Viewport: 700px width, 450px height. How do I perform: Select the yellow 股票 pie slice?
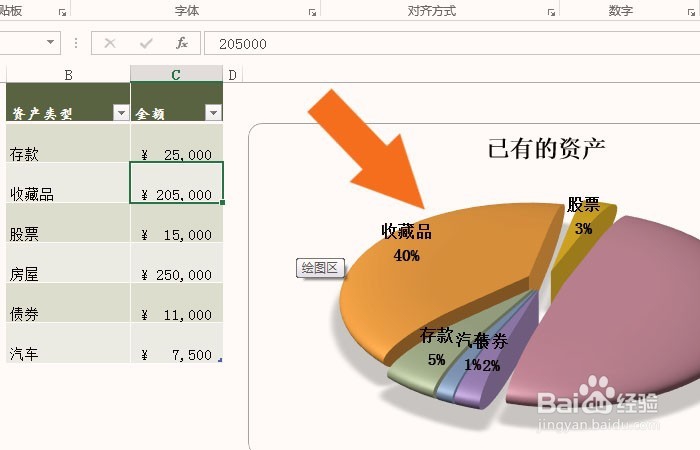point(576,250)
